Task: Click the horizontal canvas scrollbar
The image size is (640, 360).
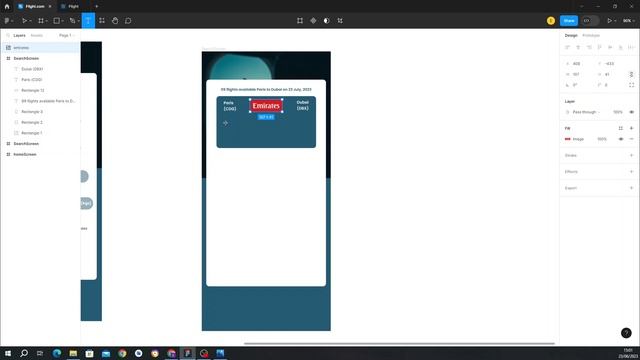Action: pos(399,344)
